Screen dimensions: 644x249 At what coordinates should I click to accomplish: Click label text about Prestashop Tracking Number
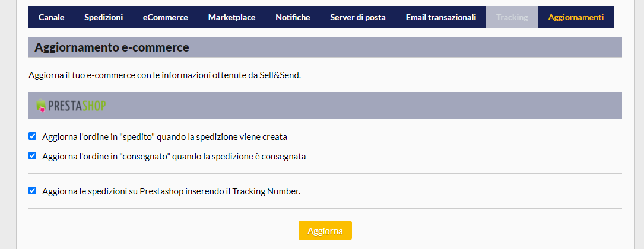click(171, 191)
